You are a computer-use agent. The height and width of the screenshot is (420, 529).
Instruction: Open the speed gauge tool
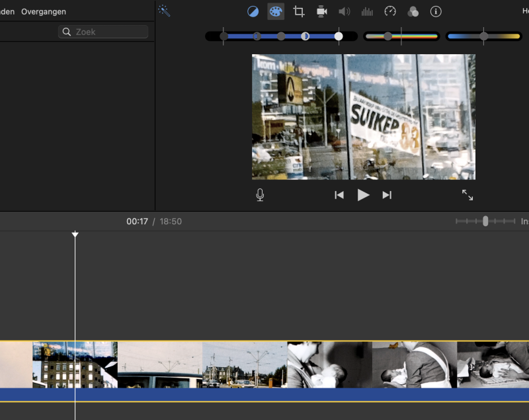[x=390, y=11]
